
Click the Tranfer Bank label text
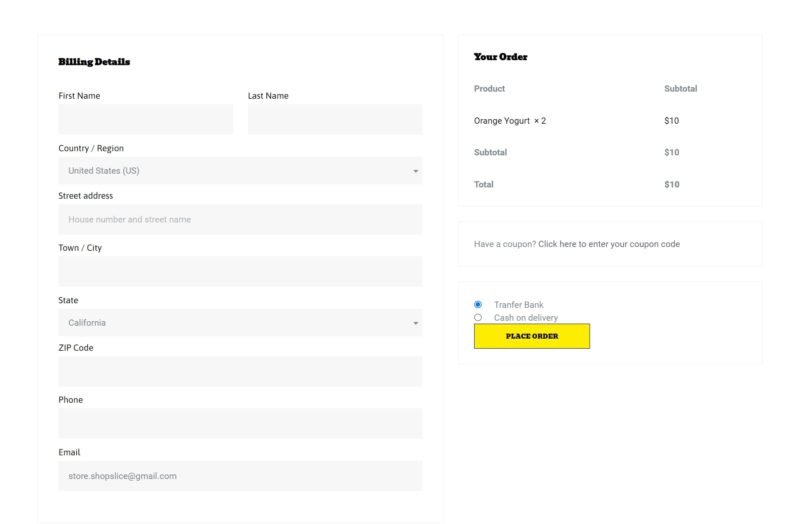(518, 304)
